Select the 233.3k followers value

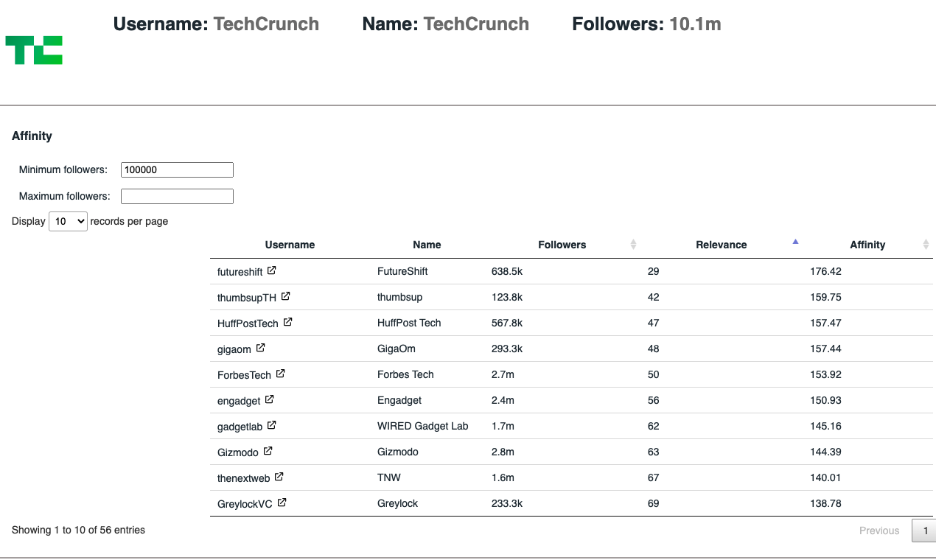point(507,503)
